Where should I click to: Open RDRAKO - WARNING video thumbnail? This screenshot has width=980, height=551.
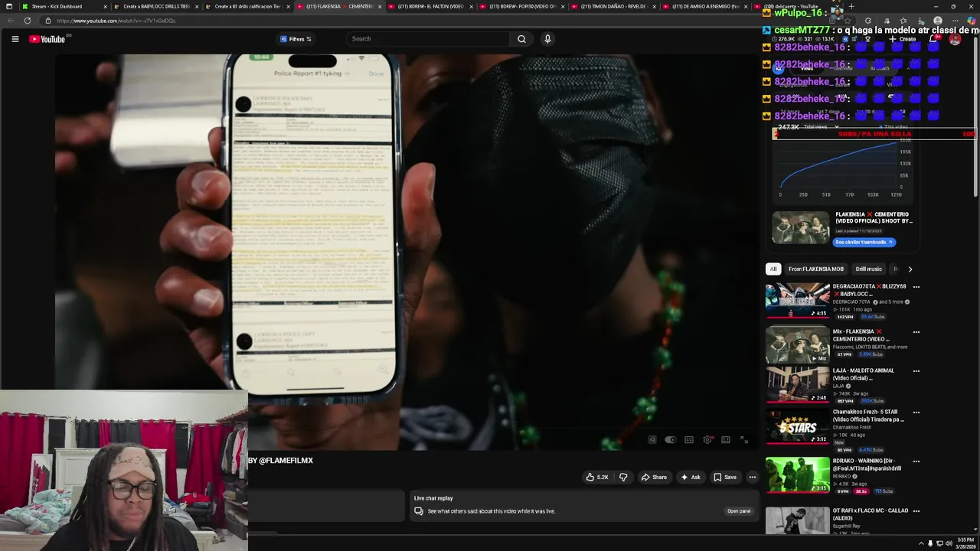[x=798, y=475]
